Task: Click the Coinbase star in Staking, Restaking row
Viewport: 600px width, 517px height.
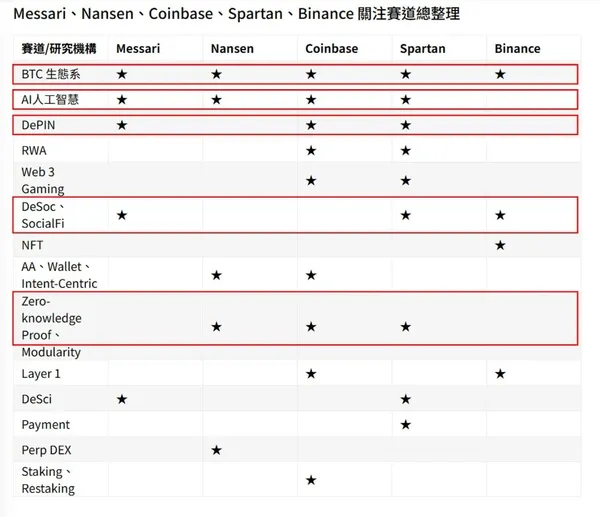Action: (311, 480)
